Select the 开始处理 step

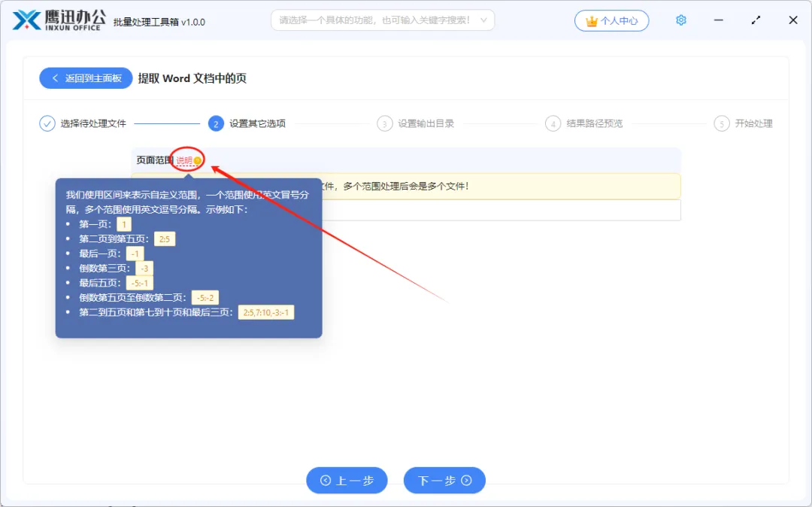coord(753,123)
